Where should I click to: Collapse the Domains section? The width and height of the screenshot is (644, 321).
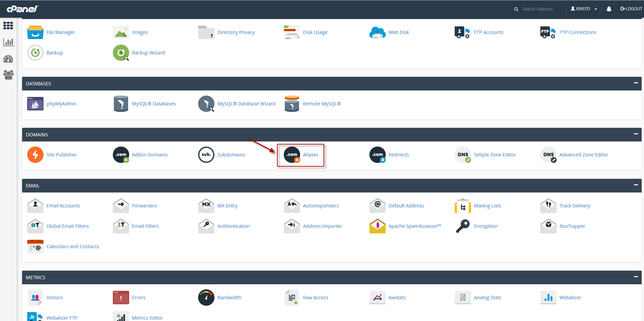[636, 134]
